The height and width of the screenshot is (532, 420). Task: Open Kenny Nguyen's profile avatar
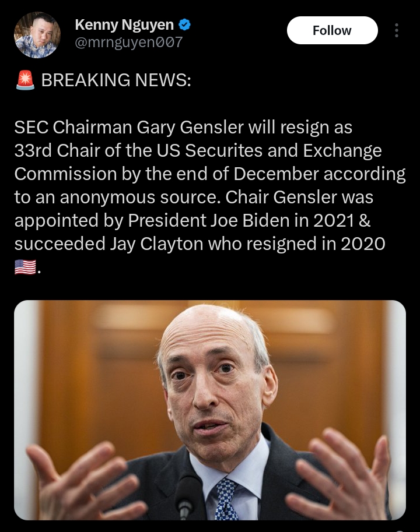(x=37, y=34)
